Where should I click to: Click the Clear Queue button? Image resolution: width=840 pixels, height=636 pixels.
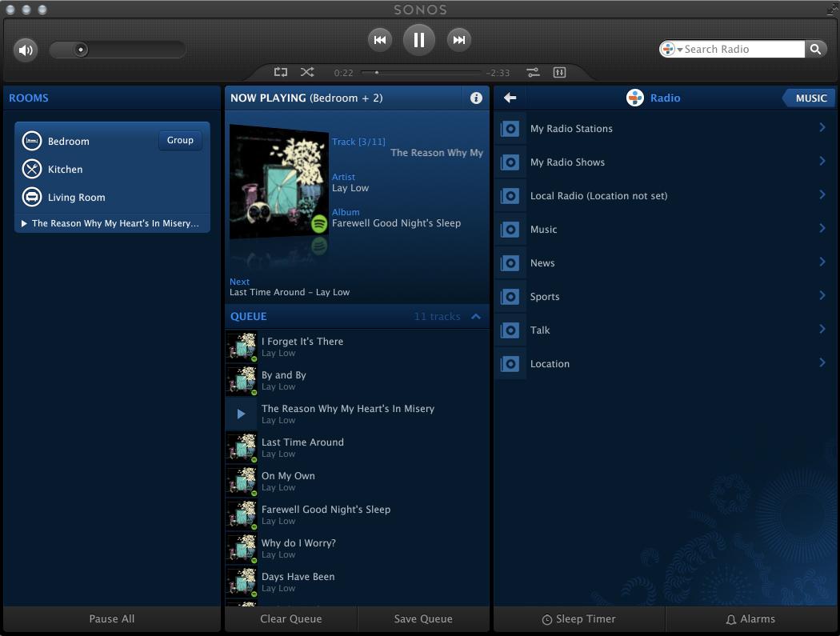coord(291,619)
